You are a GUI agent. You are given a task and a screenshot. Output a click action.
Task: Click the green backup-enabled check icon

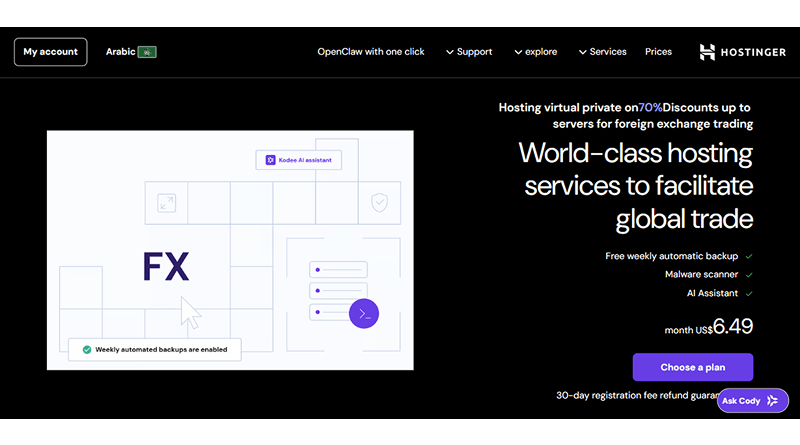point(87,350)
